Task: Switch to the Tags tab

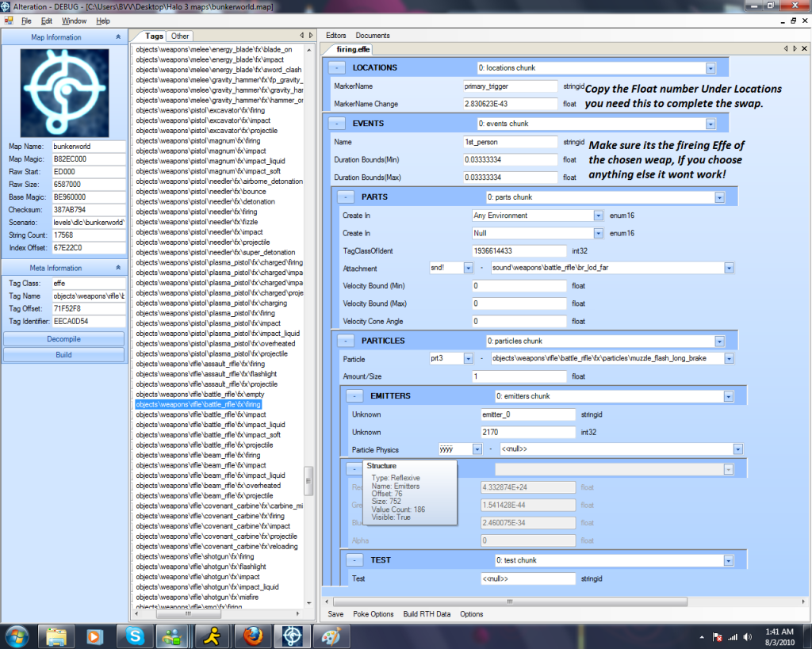Action: pyautogui.click(x=154, y=36)
